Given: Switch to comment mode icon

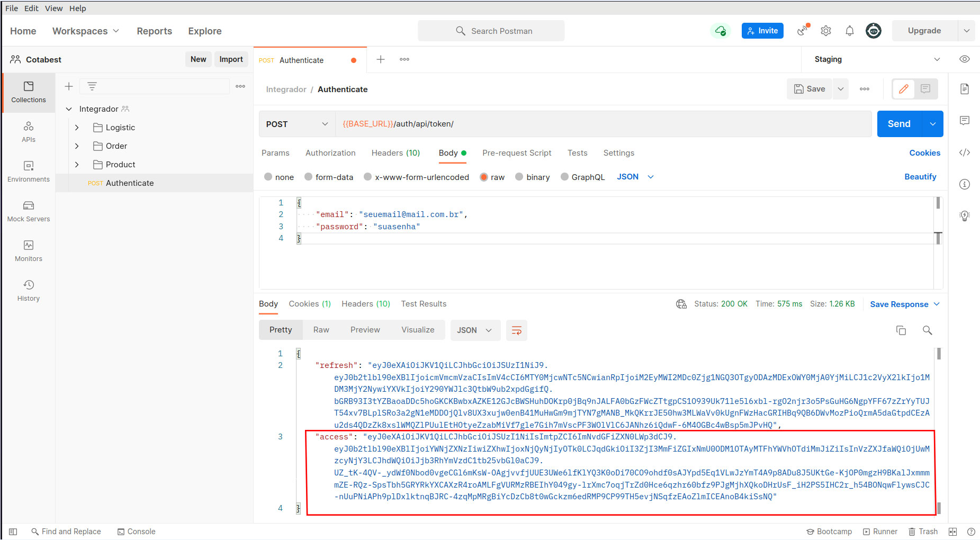Looking at the screenshot, I should (x=925, y=89).
